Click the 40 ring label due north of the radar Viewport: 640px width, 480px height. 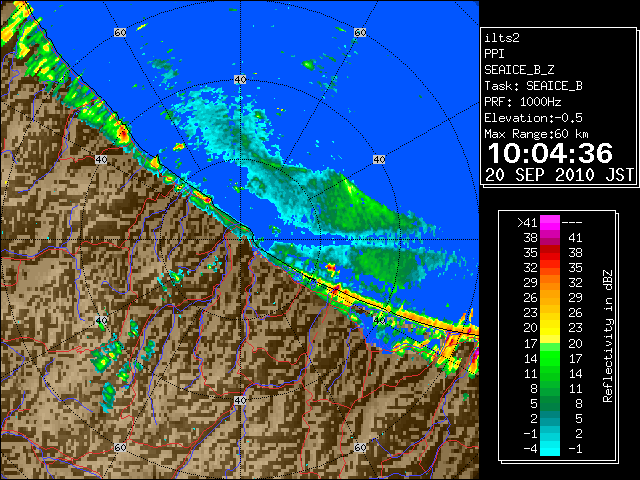tap(240, 80)
